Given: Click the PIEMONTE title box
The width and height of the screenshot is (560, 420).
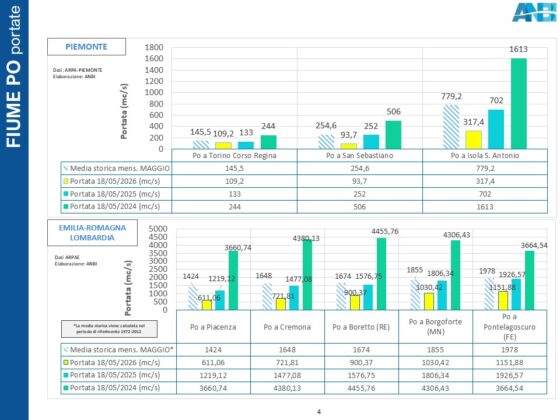Looking at the screenshot, I should (x=86, y=47).
